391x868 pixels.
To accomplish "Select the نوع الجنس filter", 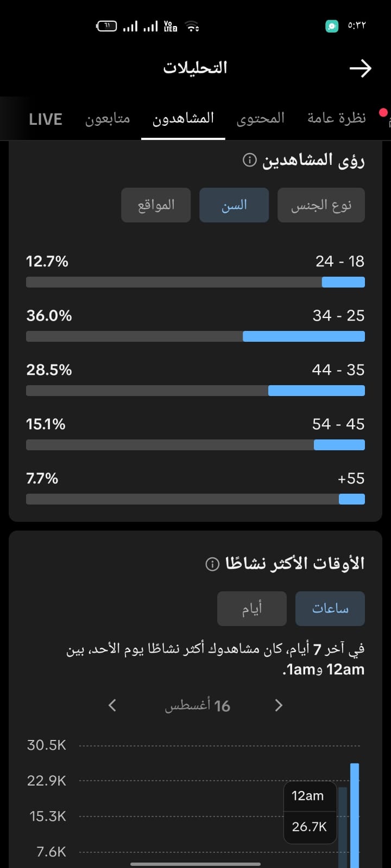I will [321, 205].
